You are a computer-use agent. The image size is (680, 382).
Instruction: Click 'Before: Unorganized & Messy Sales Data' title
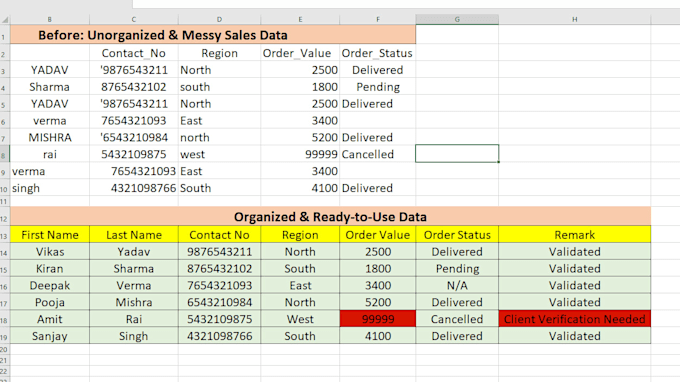pos(163,35)
